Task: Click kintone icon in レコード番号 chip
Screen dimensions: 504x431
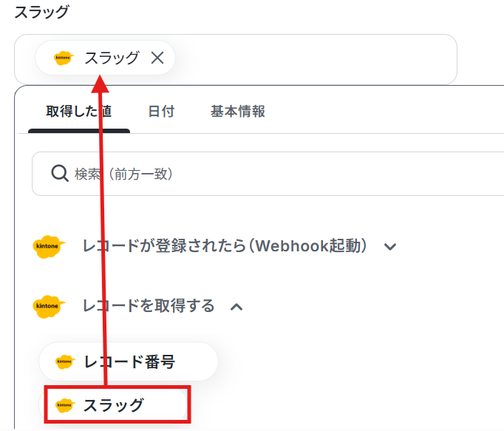Action: click(65, 362)
